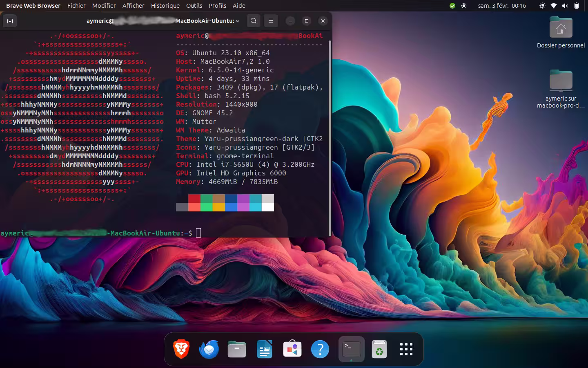Click the 'Shell: bash 5.2.15' line
588x368 pixels.
click(x=213, y=96)
